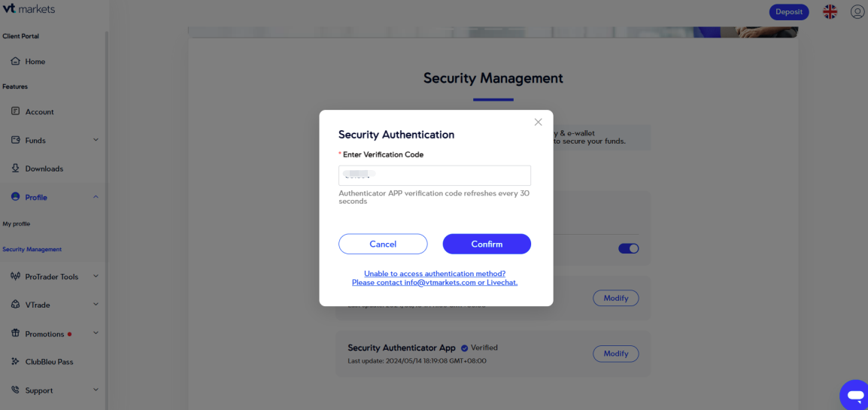Click the UK flag language icon
Screen dimensions: 868x410
pyautogui.click(x=830, y=12)
